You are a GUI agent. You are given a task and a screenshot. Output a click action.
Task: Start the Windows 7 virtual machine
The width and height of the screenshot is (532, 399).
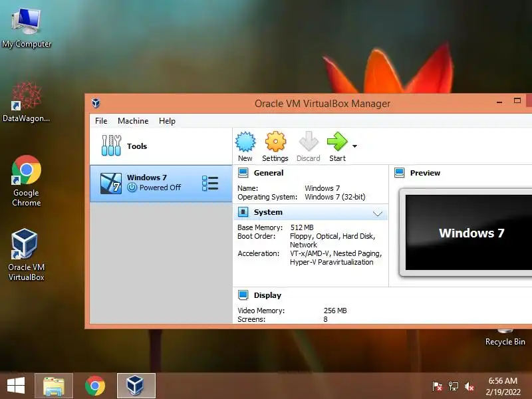pyautogui.click(x=337, y=147)
